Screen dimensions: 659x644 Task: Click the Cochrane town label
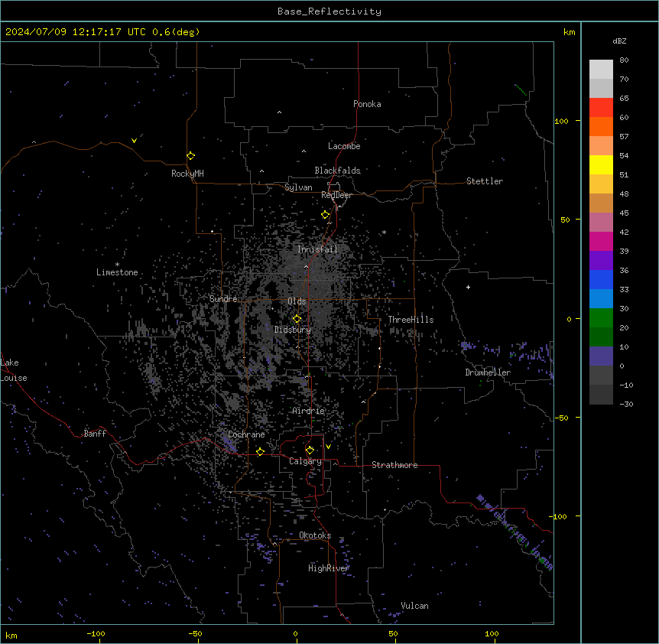(x=246, y=434)
